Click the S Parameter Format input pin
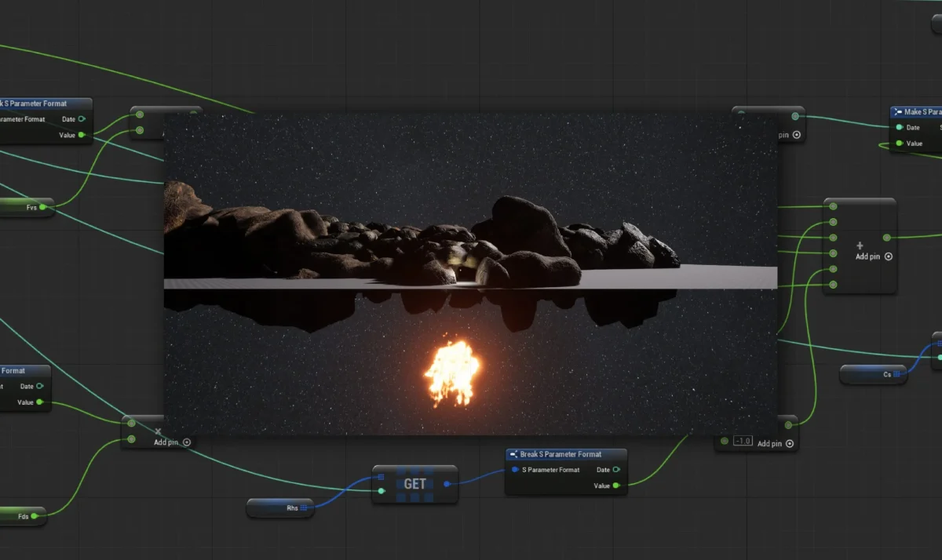The image size is (942, 560). tap(515, 470)
